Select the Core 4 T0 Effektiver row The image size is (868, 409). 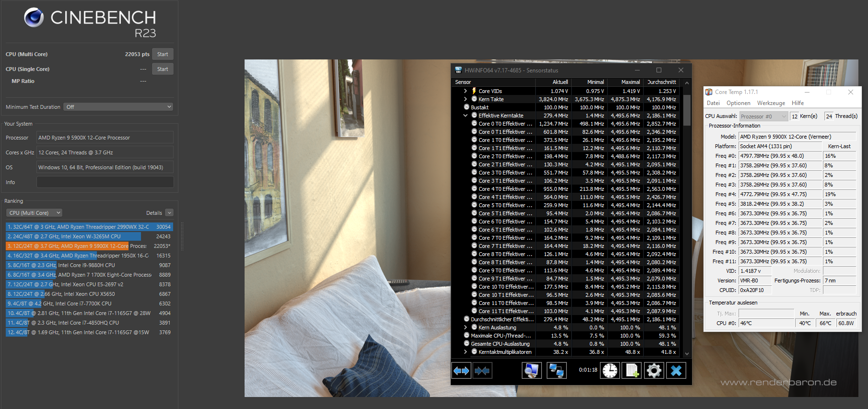566,189
